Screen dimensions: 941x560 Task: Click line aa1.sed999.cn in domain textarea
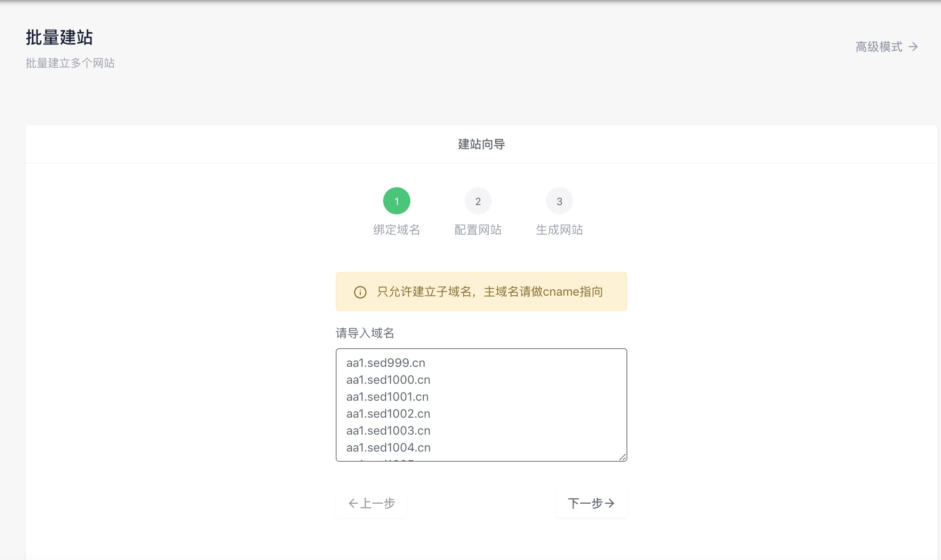click(386, 363)
